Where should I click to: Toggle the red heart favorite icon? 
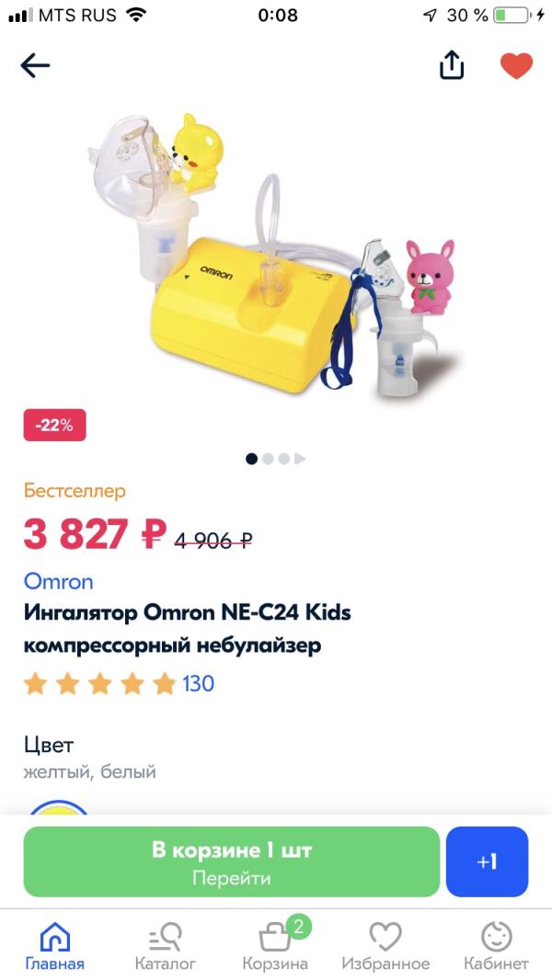[x=516, y=65]
